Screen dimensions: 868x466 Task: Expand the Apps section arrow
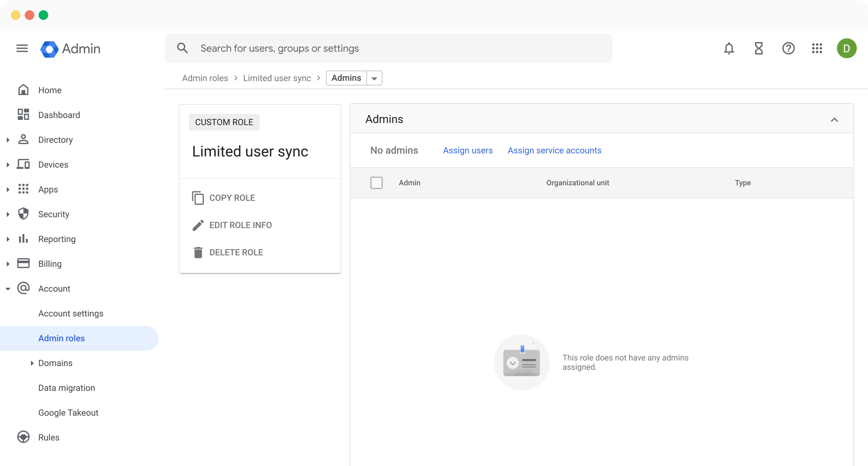pyautogui.click(x=8, y=189)
